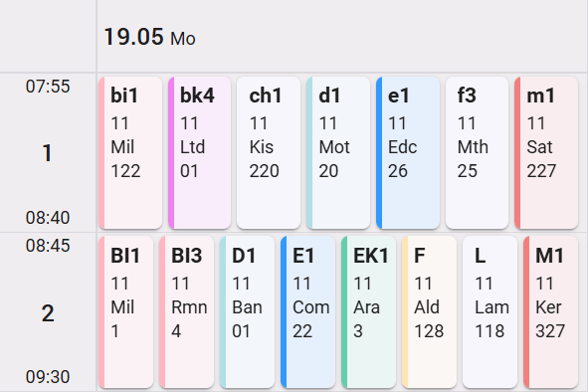Select the f3 lesson card with Mth
The width and height of the screenshot is (588, 392).
[x=477, y=152]
